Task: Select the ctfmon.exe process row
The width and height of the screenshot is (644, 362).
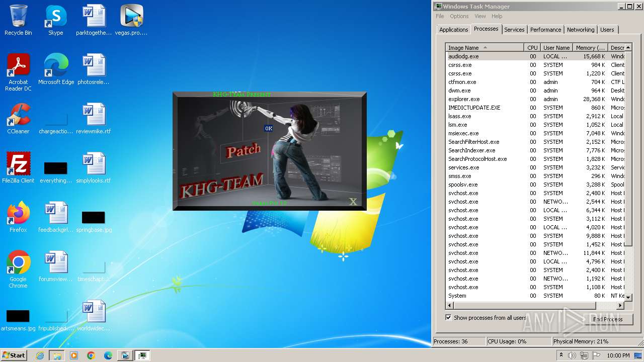Action: (x=535, y=82)
